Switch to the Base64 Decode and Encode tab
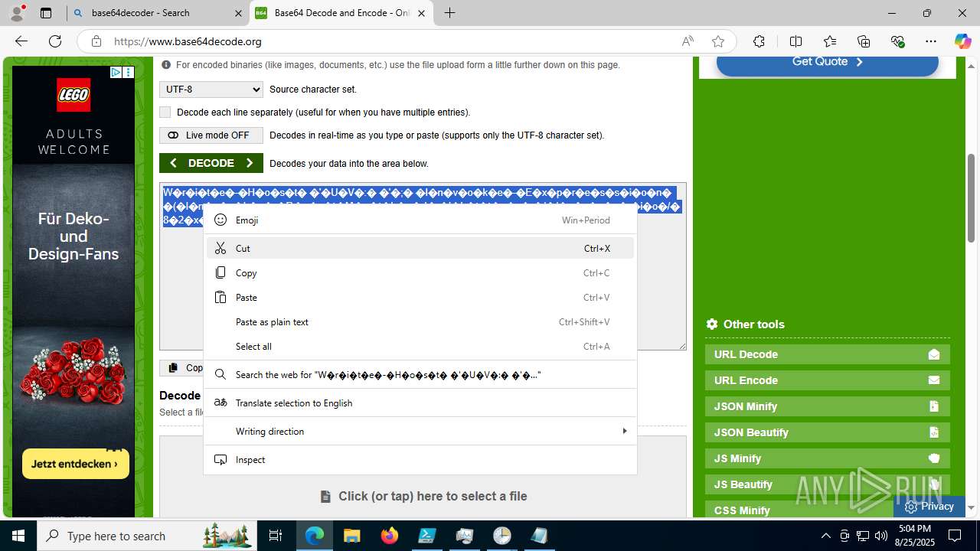Screen dimensions: 980x551 [342, 13]
